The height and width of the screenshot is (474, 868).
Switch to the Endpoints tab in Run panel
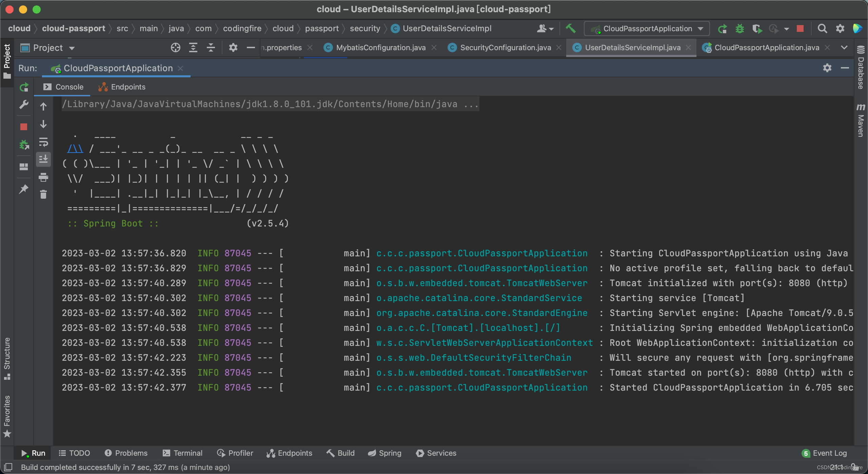point(122,87)
